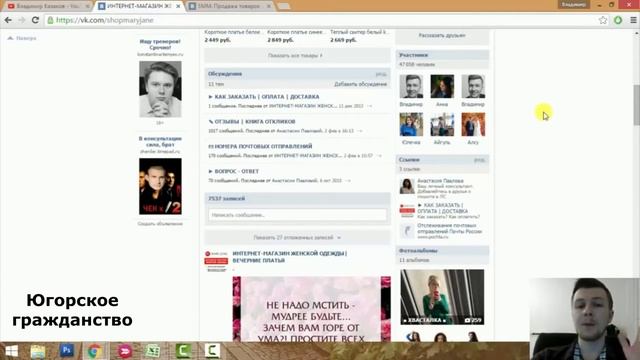Open the post author ИНТЕРНЕТ-МАГАЗИН ЖЕНСКОЙ ОДЕЖДЫ link
The width and height of the screenshot is (640, 360).
point(289,257)
